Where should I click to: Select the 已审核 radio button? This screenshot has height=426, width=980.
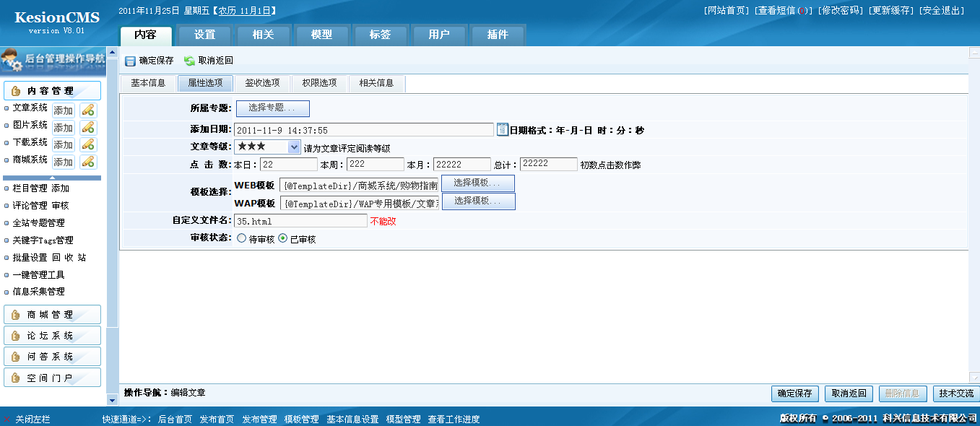[x=283, y=239]
